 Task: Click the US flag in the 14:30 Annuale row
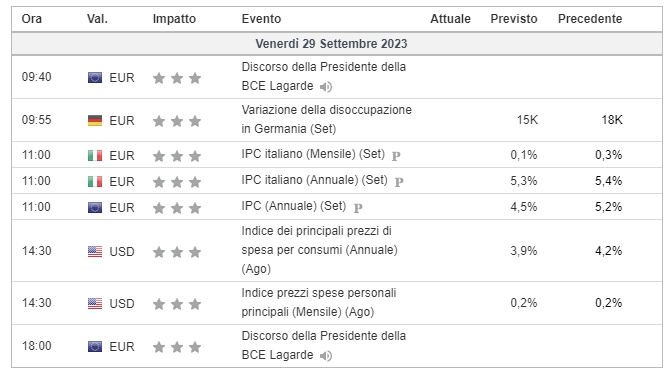click(95, 252)
